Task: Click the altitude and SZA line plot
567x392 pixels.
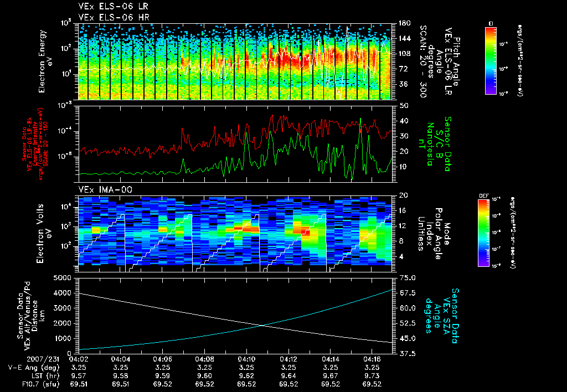Action: [235, 316]
